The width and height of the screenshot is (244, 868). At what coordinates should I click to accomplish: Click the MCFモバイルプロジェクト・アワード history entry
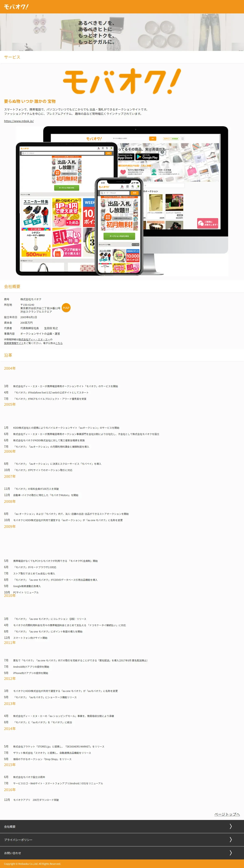50,399
